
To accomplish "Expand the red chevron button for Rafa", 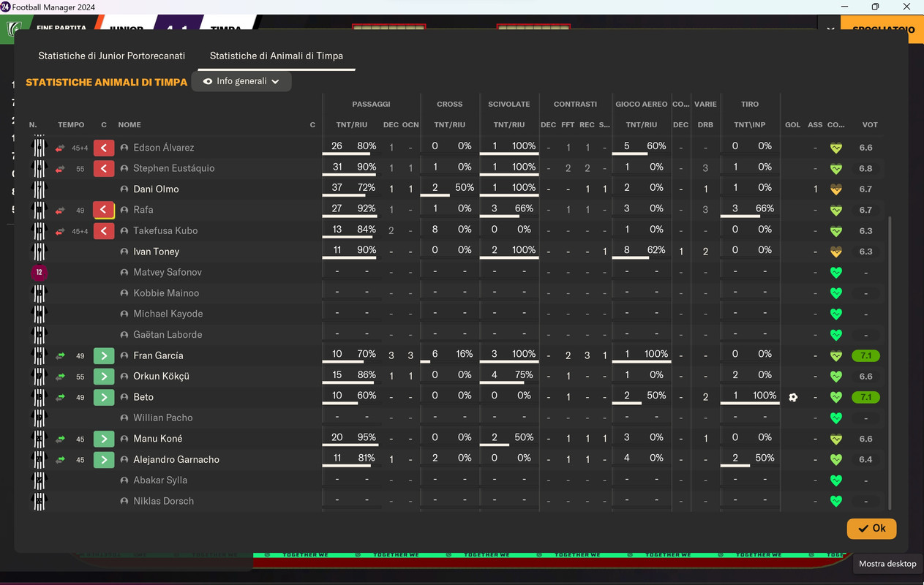I will (104, 210).
